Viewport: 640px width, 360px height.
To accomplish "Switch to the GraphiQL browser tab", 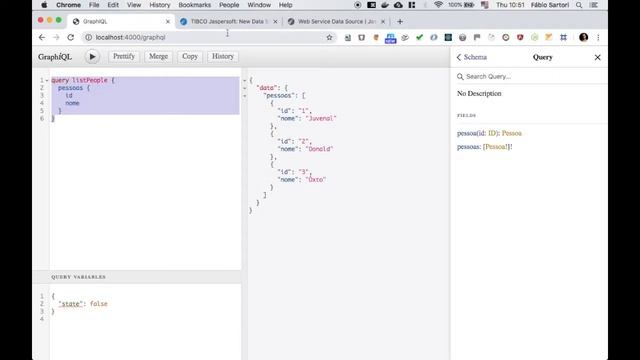I will click(x=121, y=22).
